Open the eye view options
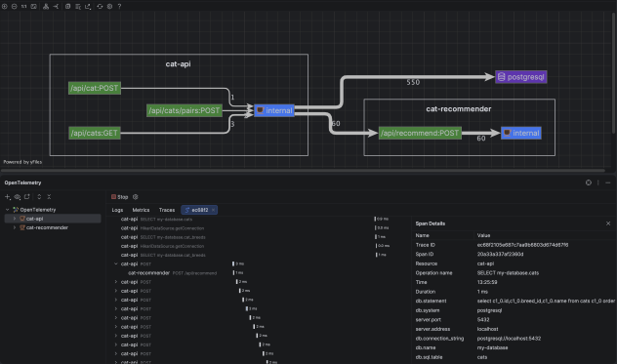Image resolution: width=617 pixels, height=364 pixels. pos(18,197)
